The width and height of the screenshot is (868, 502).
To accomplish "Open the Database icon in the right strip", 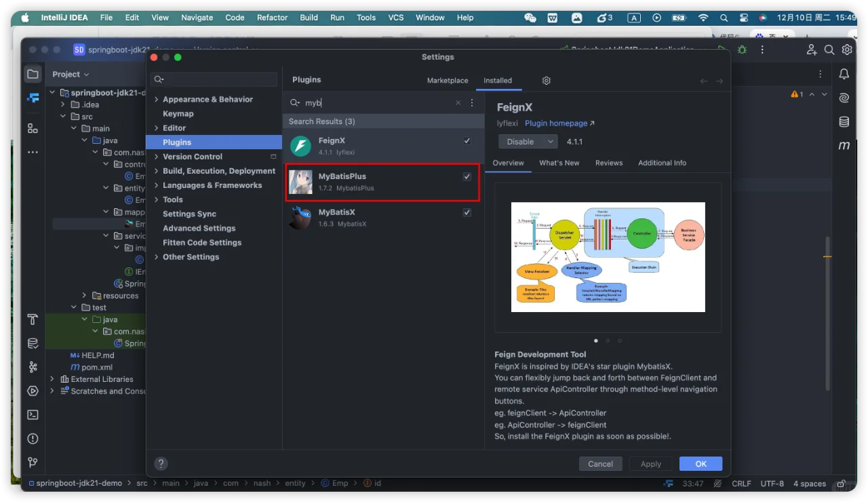I will point(844,121).
